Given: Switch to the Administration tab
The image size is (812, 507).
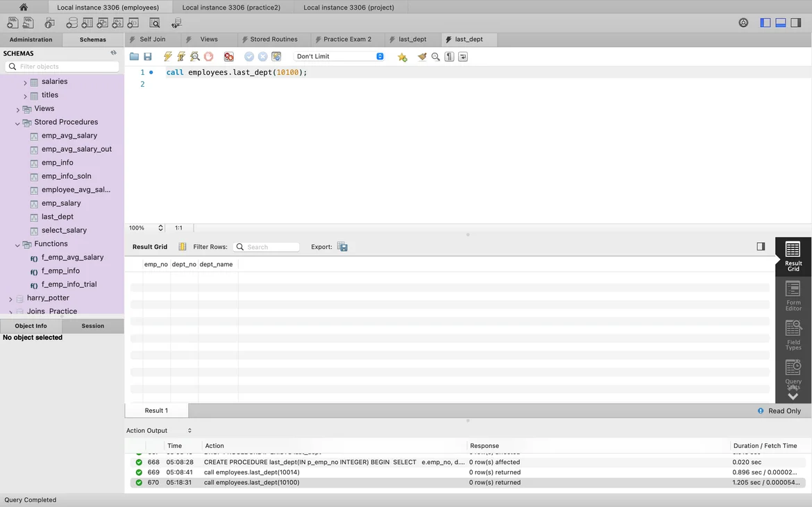Looking at the screenshot, I should [x=31, y=40].
